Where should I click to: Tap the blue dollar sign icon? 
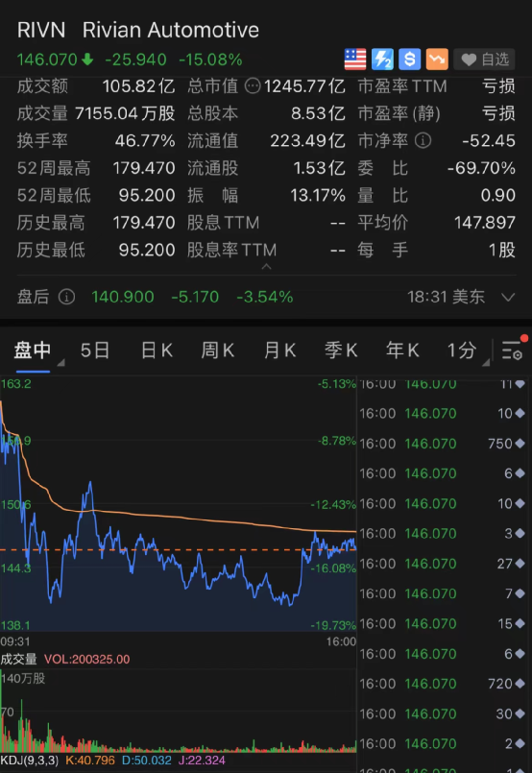[409, 60]
